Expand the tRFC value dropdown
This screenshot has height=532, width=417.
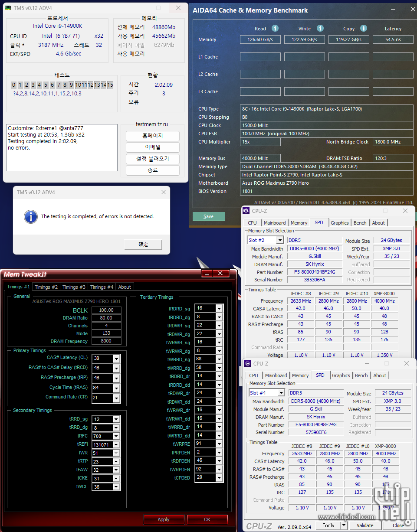point(116,436)
